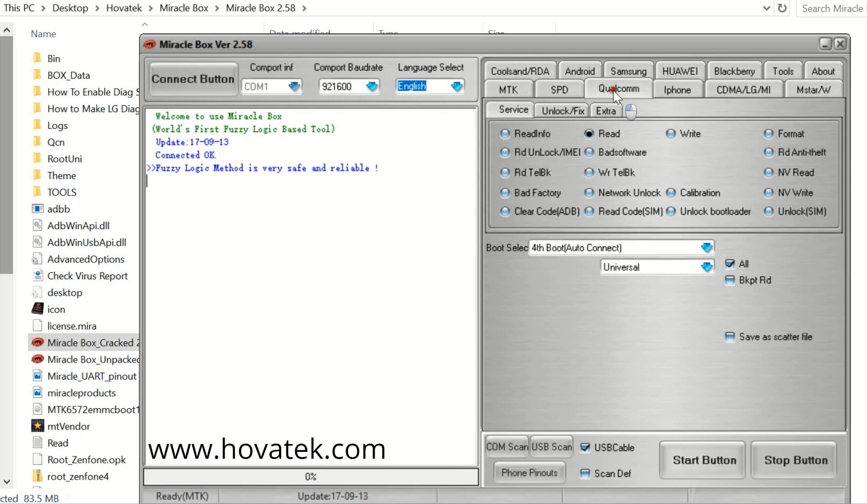The height and width of the screenshot is (504, 867).
Task: Select the mtVendor star icon
Action: coord(37,426)
